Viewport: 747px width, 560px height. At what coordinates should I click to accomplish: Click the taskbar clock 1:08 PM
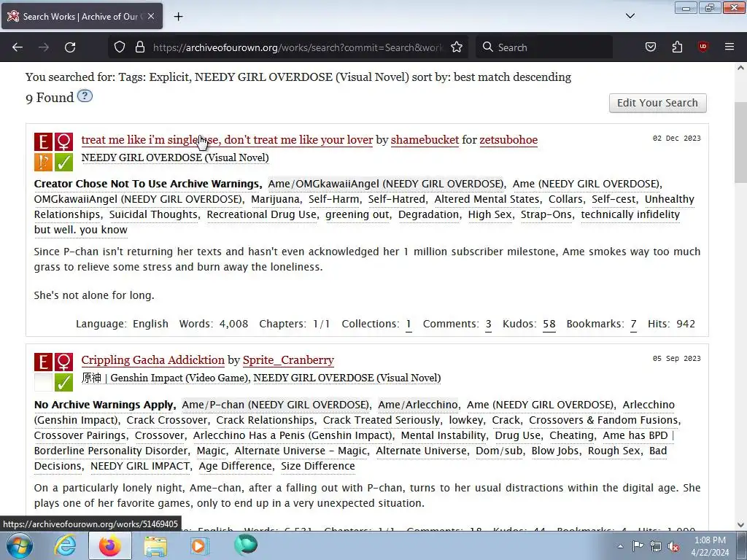(x=710, y=546)
